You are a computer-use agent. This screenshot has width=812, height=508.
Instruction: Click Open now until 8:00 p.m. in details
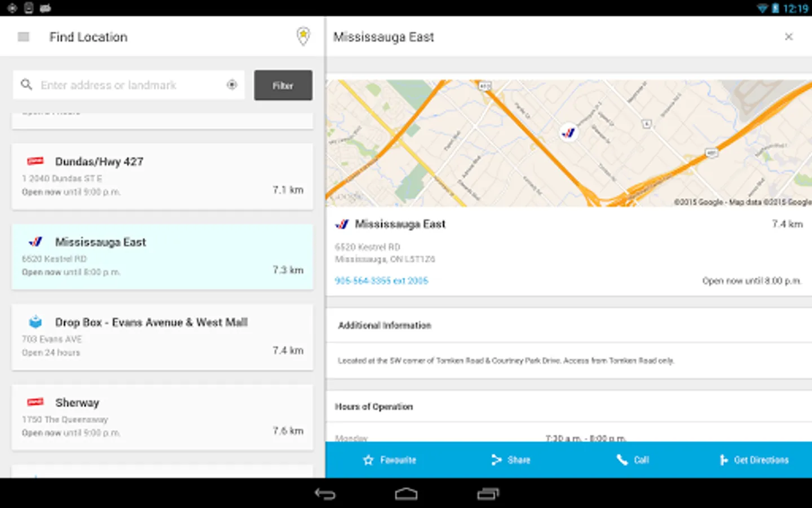tap(752, 281)
